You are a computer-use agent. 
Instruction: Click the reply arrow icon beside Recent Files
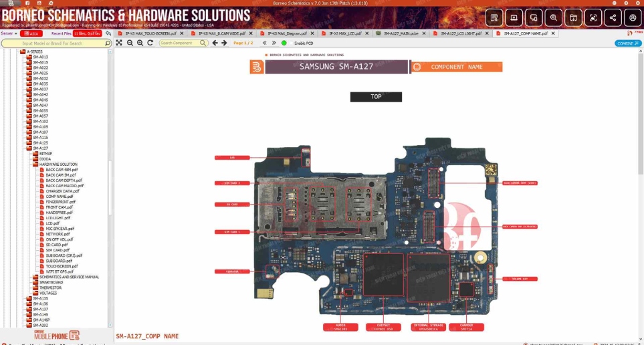(x=108, y=33)
